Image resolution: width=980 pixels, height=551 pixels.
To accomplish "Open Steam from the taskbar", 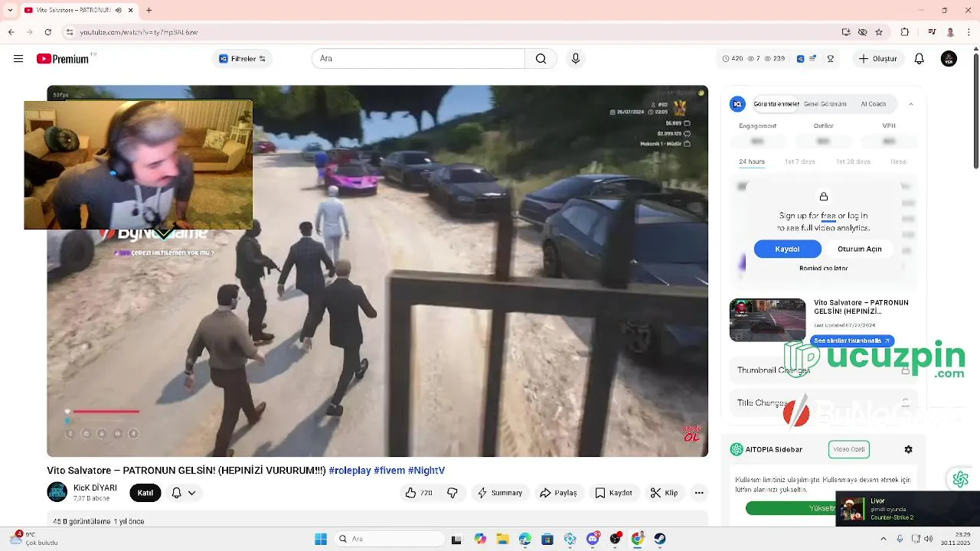I will pyautogui.click(x=660, y=539).
